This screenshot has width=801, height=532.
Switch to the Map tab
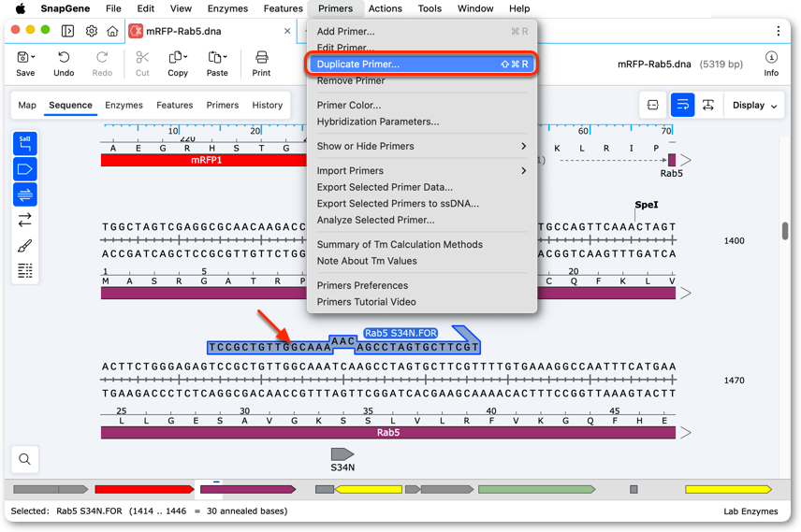pyautogui.click(x=27, y=105)
